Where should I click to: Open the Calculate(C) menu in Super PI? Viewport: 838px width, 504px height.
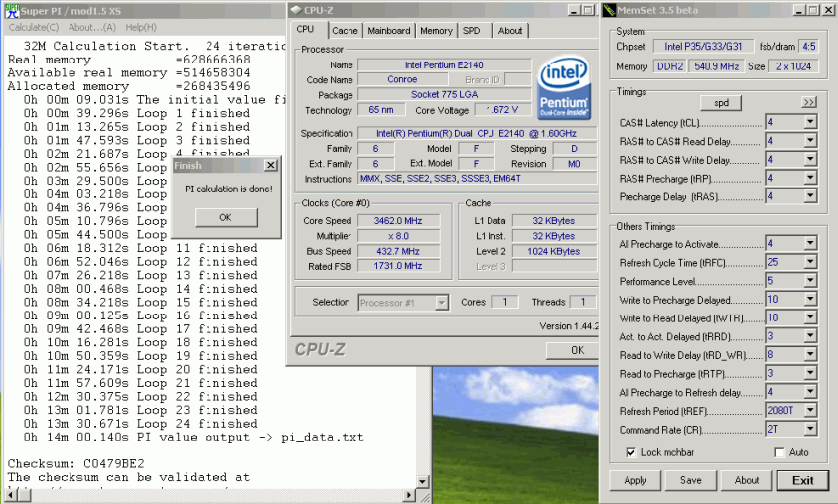click(34, 27)
